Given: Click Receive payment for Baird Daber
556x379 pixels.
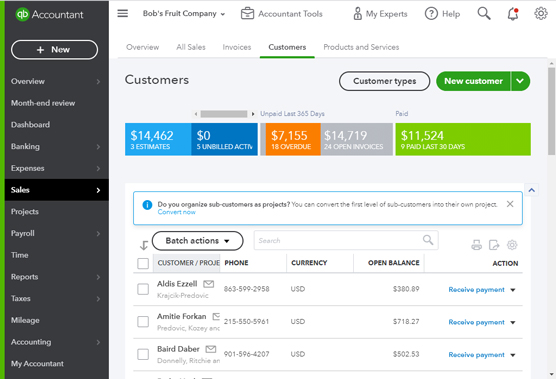Looking at the screenshot, I should coord(476,355).
